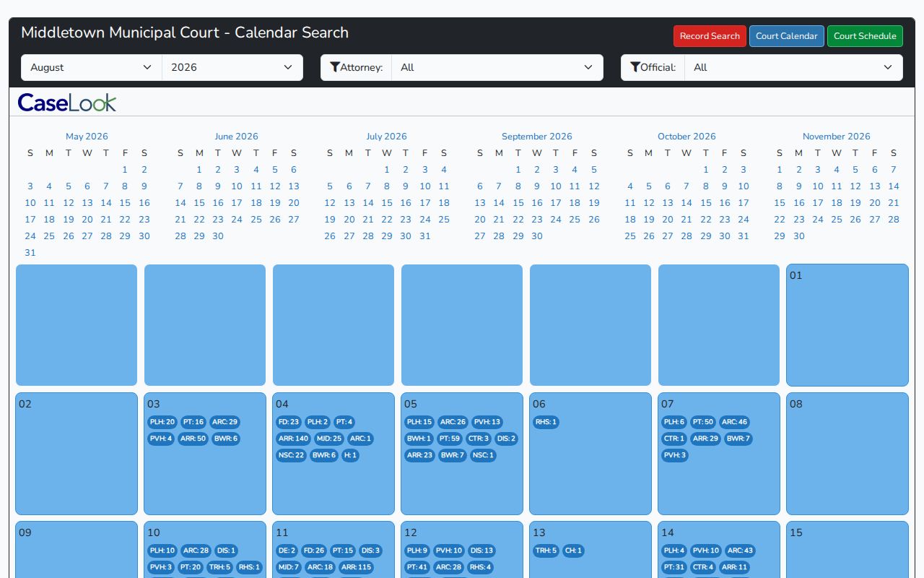924x578 pixels.
Task: Select day 11 in November 2026 mini calendar
Action: click(837, 186)
